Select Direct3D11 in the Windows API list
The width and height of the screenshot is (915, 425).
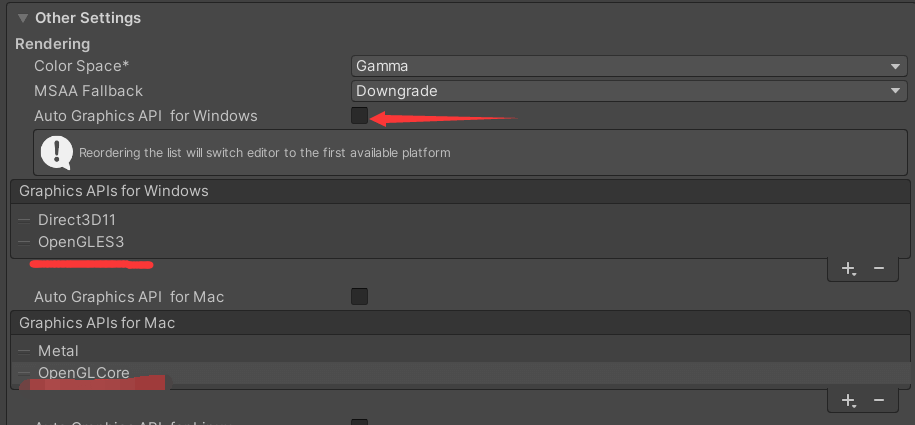point(460,220)
